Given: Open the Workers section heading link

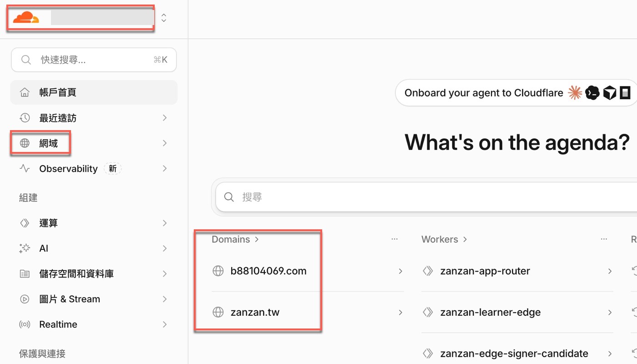Looking at the screenshot, I should (445, 239).
